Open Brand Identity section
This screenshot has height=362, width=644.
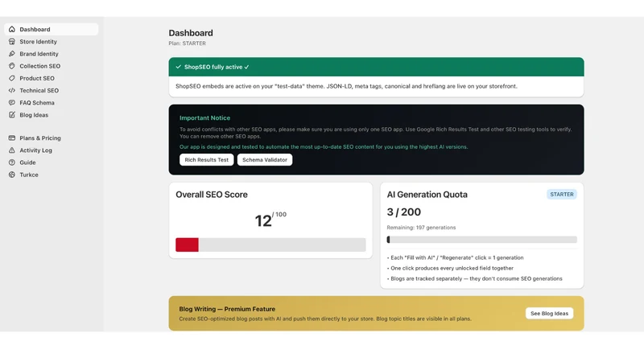point(52,54)
